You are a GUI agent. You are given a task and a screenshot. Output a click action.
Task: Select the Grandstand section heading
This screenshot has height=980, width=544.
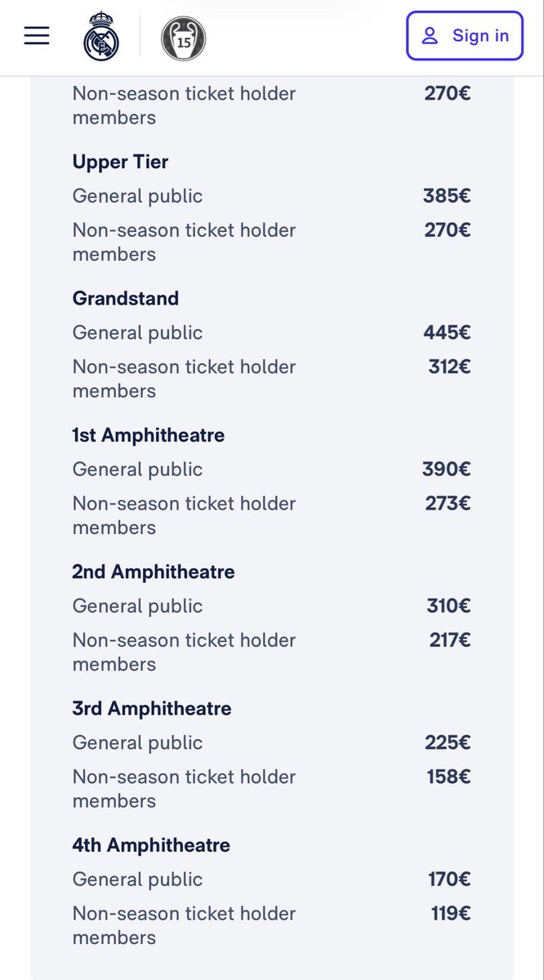point(125,298)
